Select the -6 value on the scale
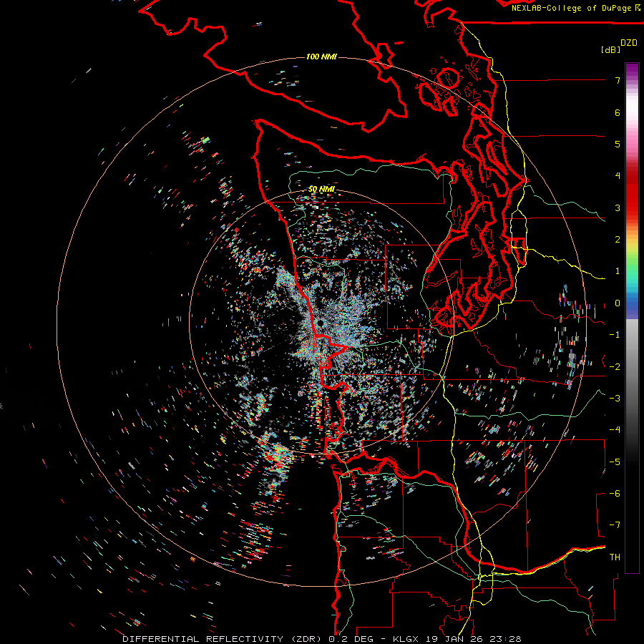The image size is (644, 644). [615, 494]
